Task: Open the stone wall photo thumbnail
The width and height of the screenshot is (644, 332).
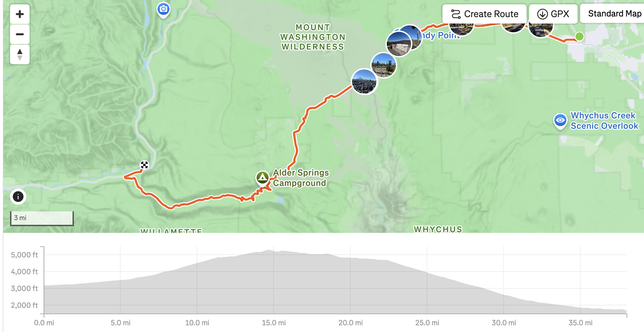Action: point(399,44)
